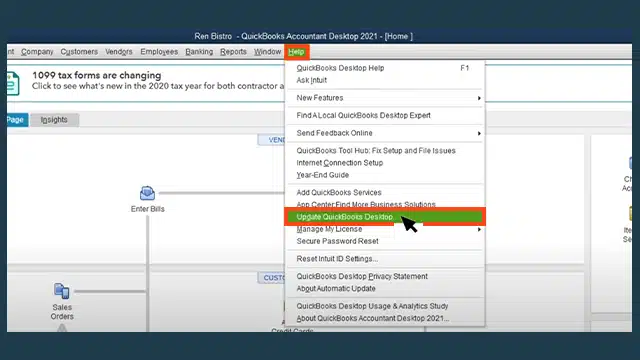The width and height of the screenshot is (640, 360).
Task: Choose Internet Connection Setup
Action: [384, 163]
